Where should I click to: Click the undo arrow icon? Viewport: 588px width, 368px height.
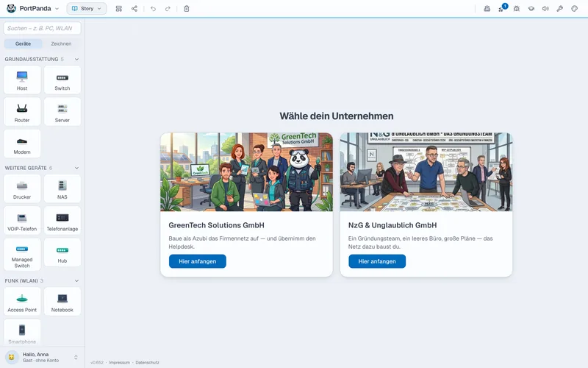[153, 9]
